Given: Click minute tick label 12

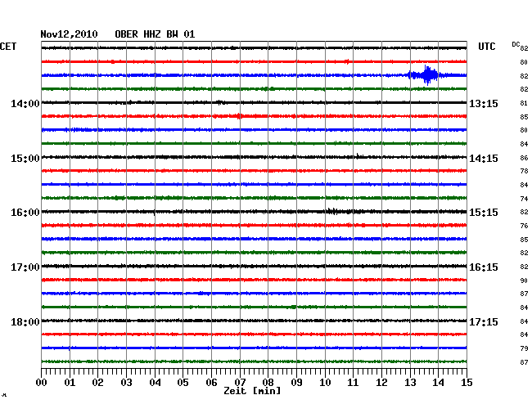Looking at the screenshot, I should (381, 382).
